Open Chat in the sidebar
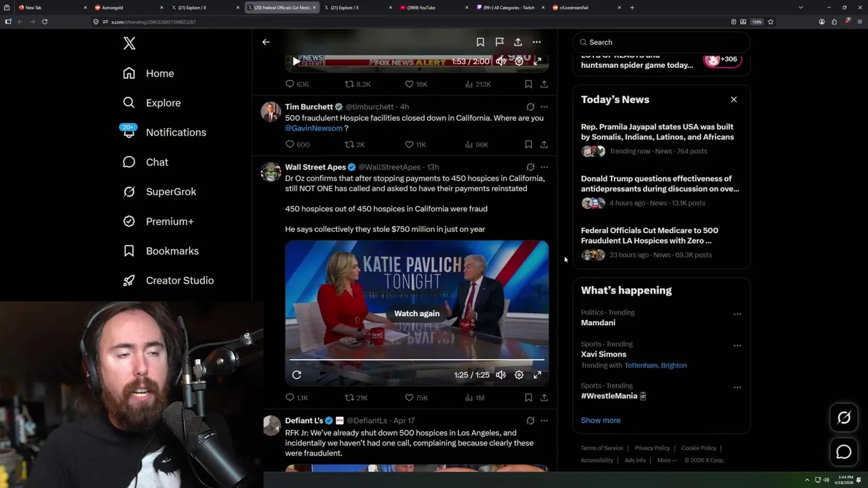 tap(145, 162)
